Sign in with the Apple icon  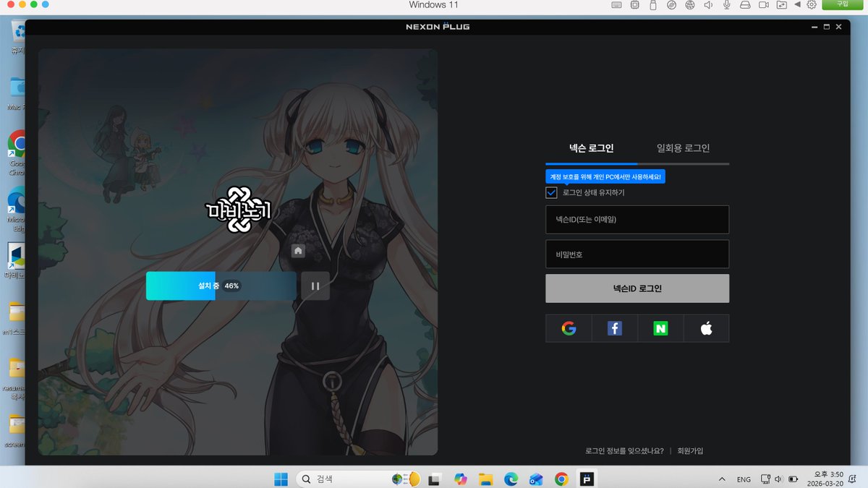707,328
